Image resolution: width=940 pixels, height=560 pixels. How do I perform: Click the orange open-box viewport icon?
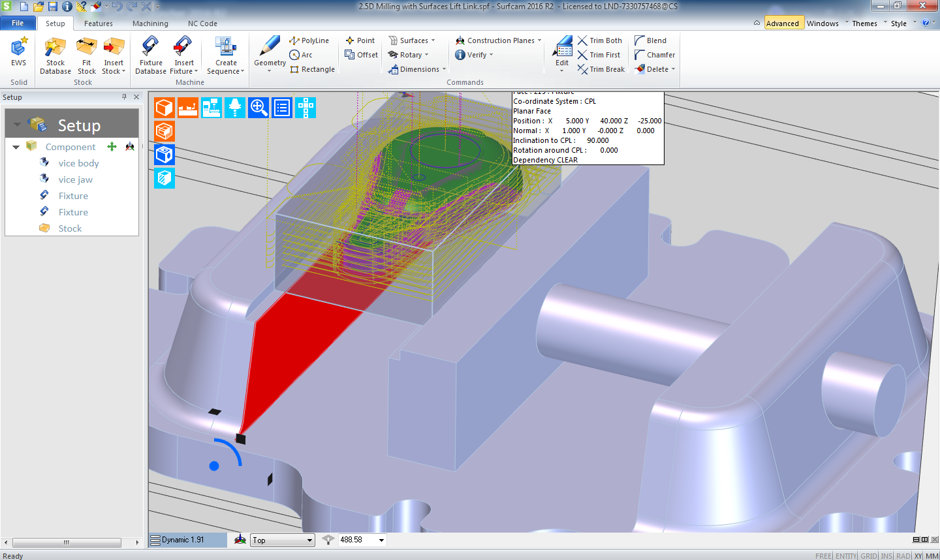pyautogui.click(x=164, y=131)
